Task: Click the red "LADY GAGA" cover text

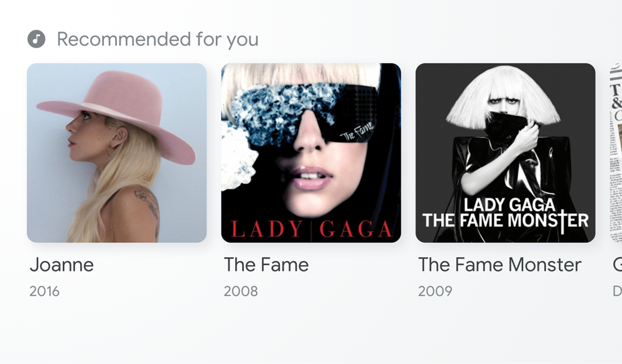Action: 311,230
